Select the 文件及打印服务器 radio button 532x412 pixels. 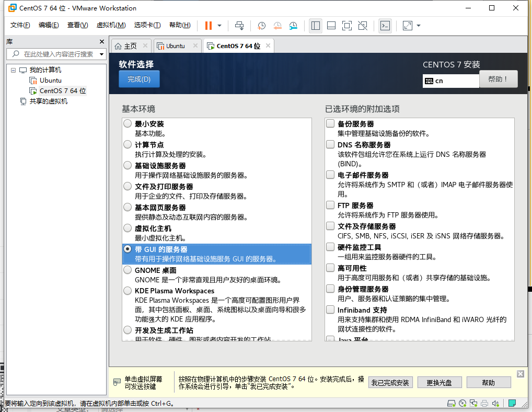tap(128, 186)
